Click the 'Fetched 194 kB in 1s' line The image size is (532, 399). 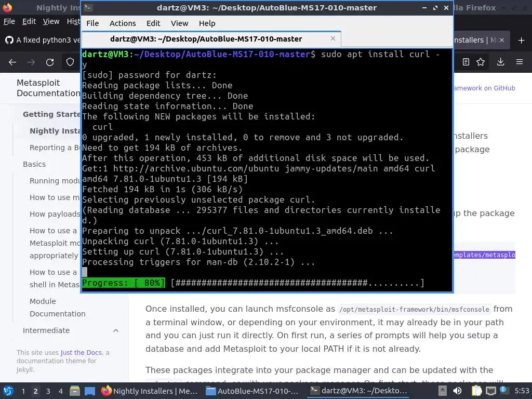pos(162,189)
